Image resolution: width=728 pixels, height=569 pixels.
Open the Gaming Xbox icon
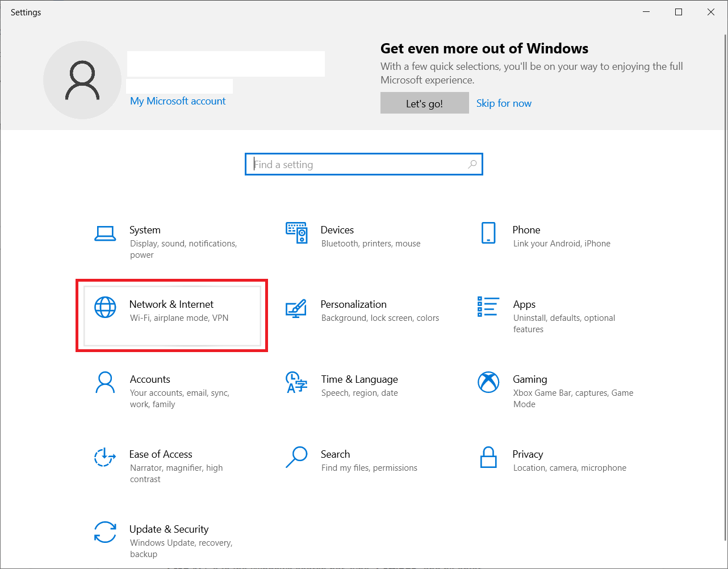point(488,382)
